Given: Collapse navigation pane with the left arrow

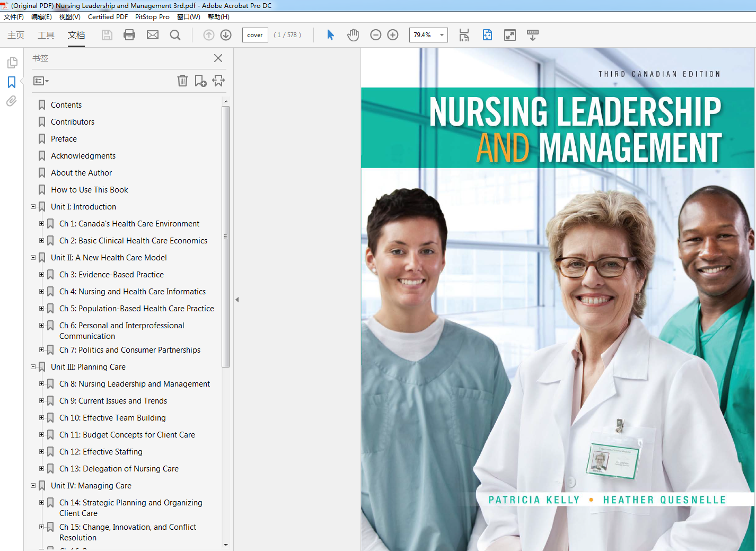Looking at the screenshot, I should tap(237, 300).
